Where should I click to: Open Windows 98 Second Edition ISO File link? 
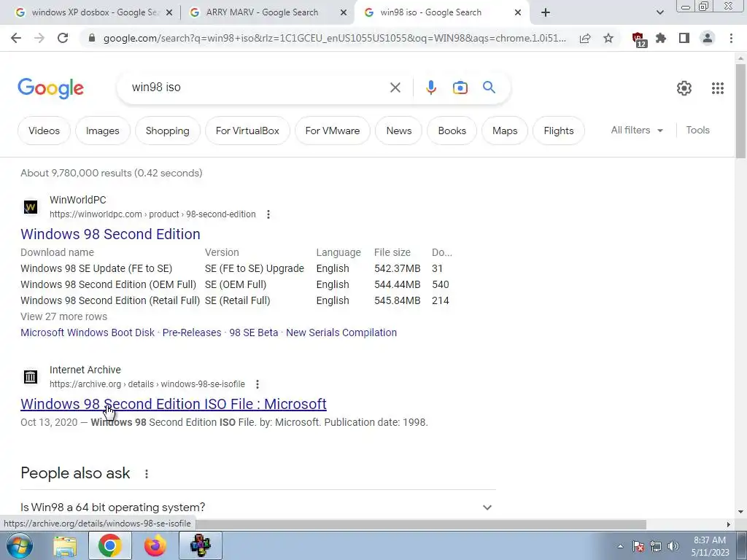click(x=174, y=404)
